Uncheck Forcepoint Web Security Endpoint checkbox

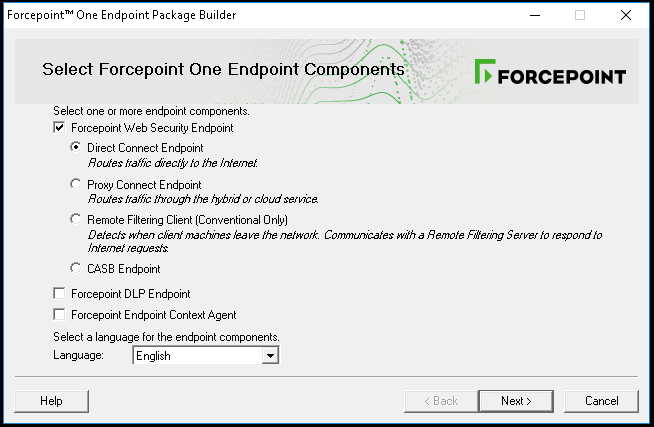click(x=59, y=128)
